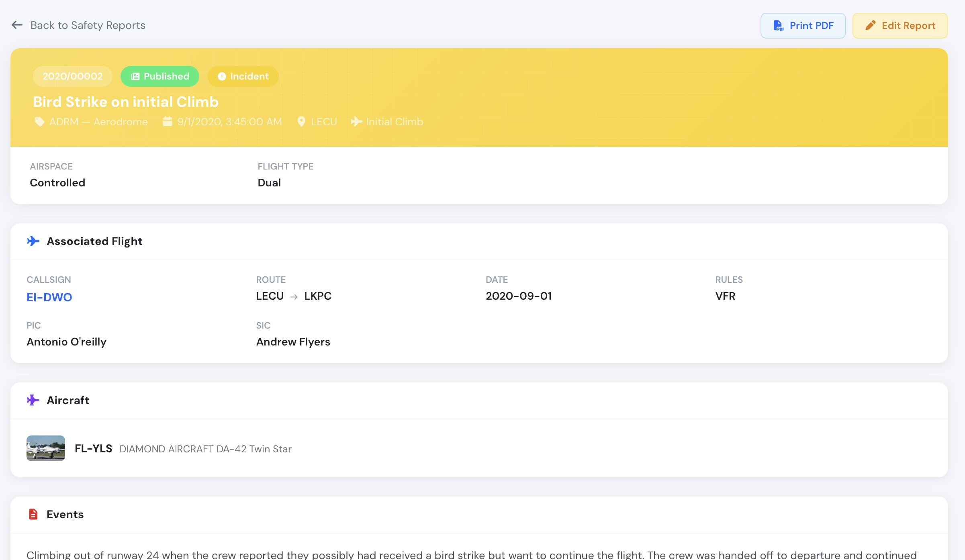
Task: Open the FL-YLS aircraft thumbnail photo
Action: [46, 448]
